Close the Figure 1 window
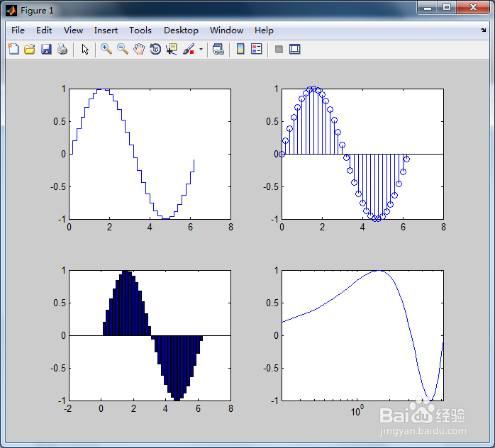Viewport: 495px width, 448px height. click(472, 8)
